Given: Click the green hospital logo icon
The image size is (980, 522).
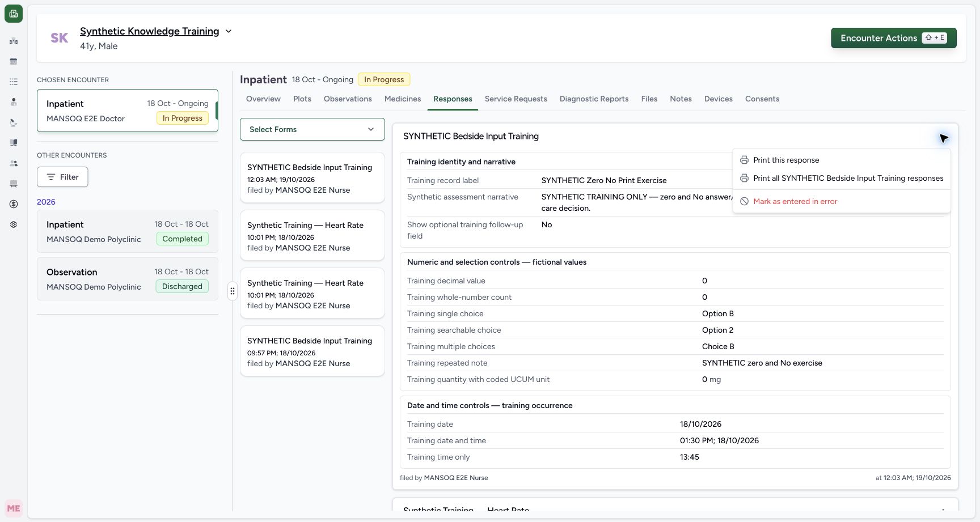Looking at the screenshot, I should (x=14, y=14).
